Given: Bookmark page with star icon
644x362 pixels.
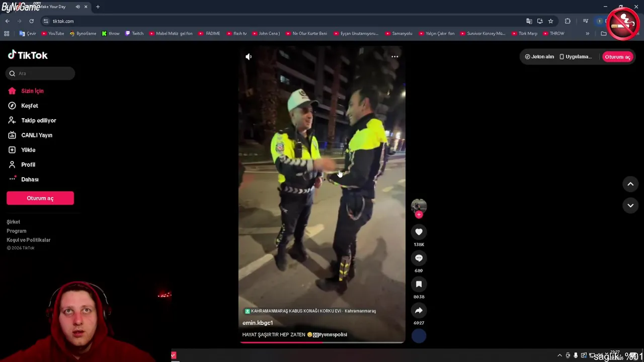Looking at the screenshot, I should pos(551,21).
